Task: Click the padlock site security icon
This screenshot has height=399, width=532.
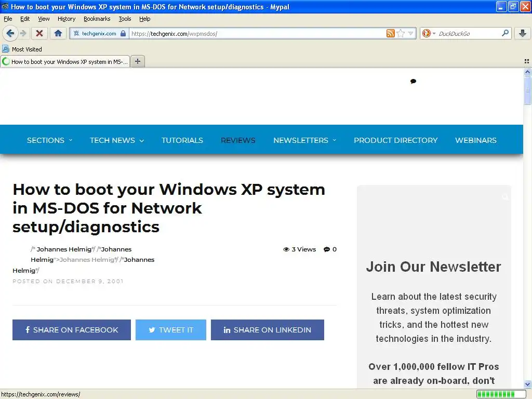Action: point(123,33)
